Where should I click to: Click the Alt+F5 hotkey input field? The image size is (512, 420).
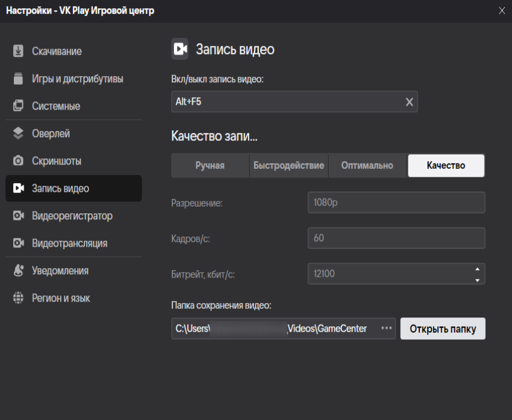[x=285, y=102]
